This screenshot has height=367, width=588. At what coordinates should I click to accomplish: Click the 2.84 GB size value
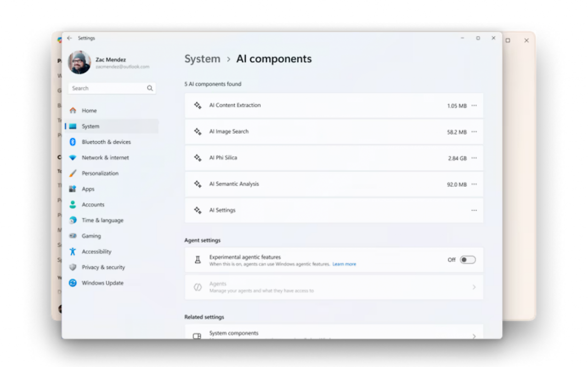tap(457, 158)
